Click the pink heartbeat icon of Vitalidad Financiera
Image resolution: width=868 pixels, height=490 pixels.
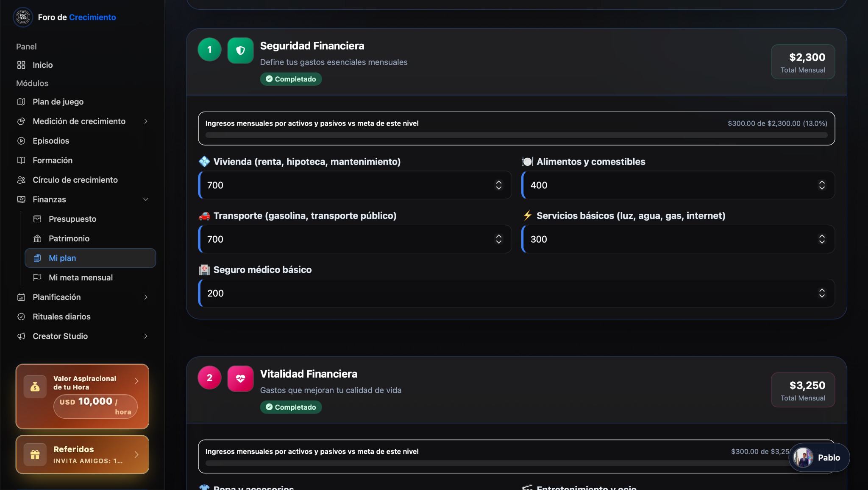(x=240, y=378)
